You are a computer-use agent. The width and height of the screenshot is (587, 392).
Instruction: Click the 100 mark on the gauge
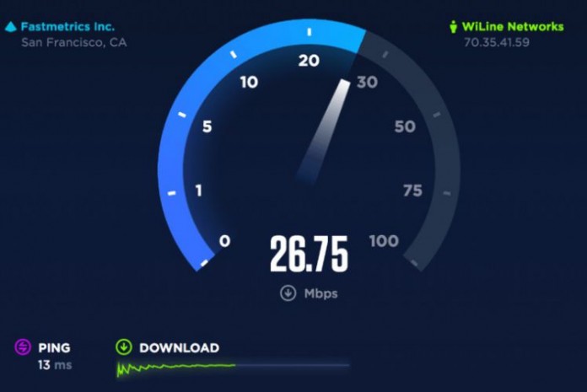click(384, 241)
